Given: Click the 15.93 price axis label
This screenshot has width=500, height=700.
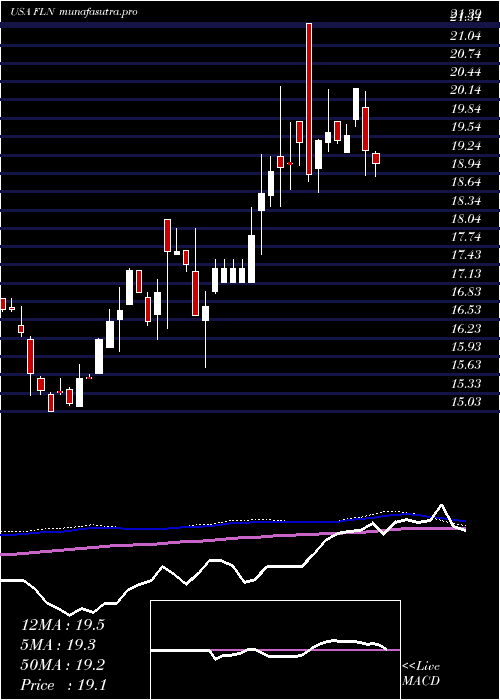Looking at the screenshot, I should pos(466,347).
